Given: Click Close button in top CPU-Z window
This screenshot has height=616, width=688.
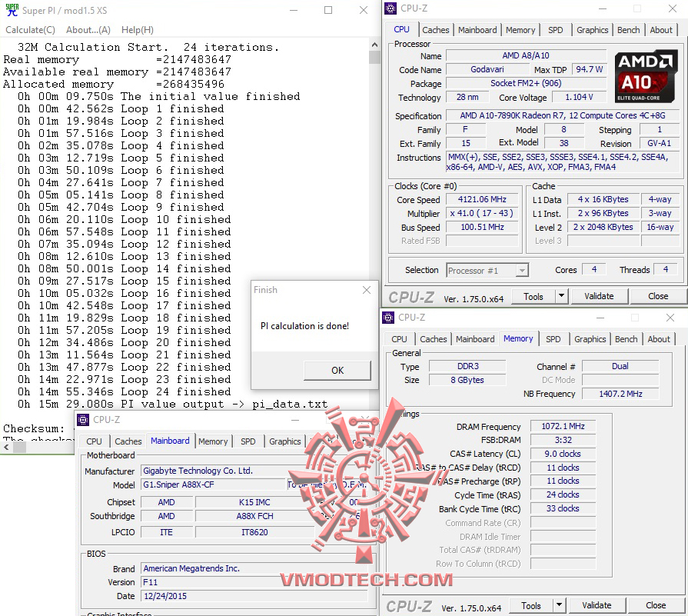Looking at the screenshot, I should (658, 296).
